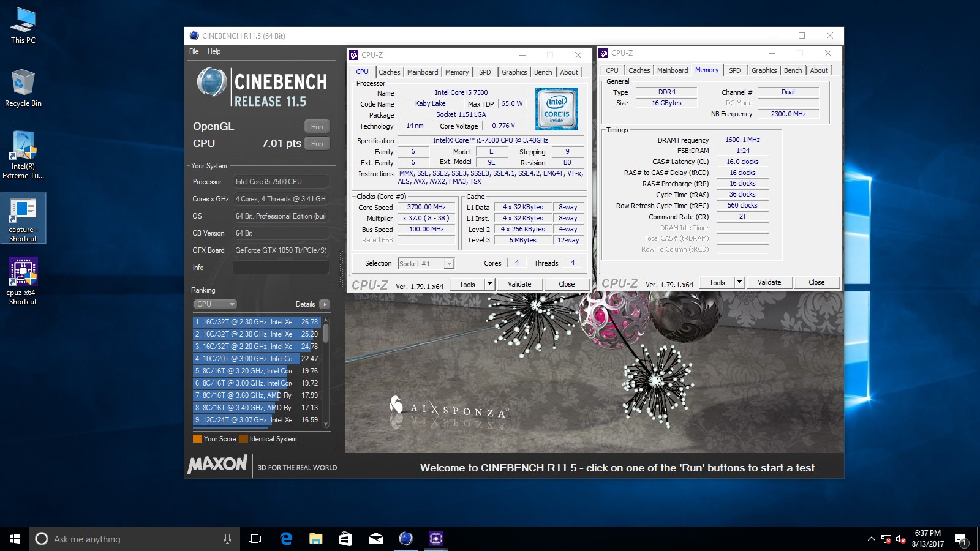This screenshot has height=551, width=980.
Task: Switch to CPU-Z taskbar icon
Action: [435, 539]
